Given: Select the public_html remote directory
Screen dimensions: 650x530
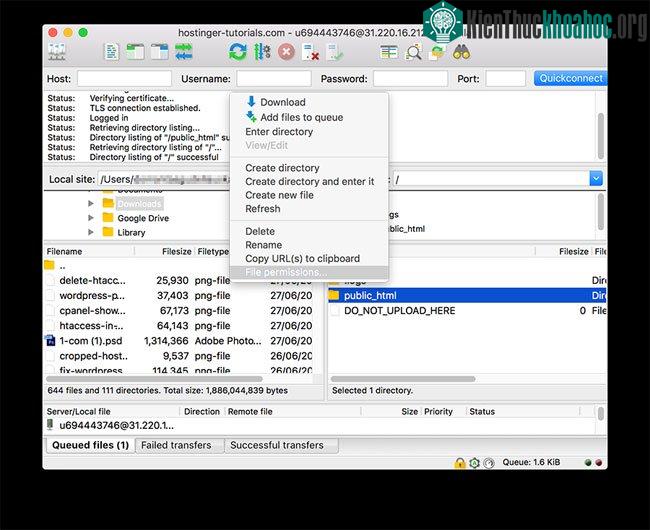Looking at the screenshot, I should coord(467,295).
